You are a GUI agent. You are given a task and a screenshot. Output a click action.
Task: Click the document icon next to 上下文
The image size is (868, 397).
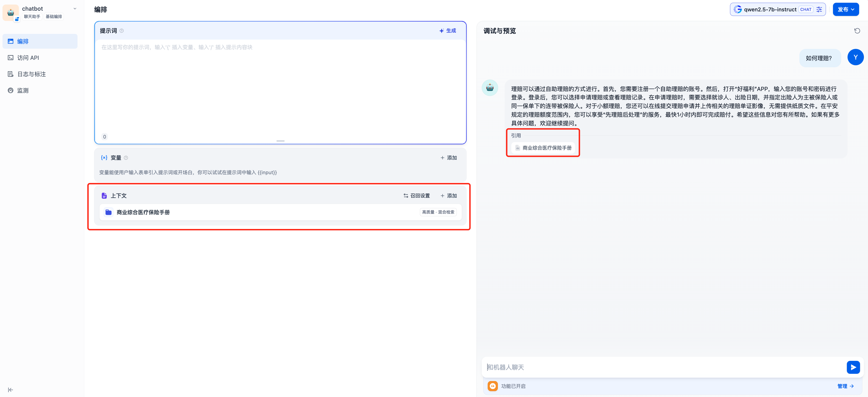tap(104, 196)
